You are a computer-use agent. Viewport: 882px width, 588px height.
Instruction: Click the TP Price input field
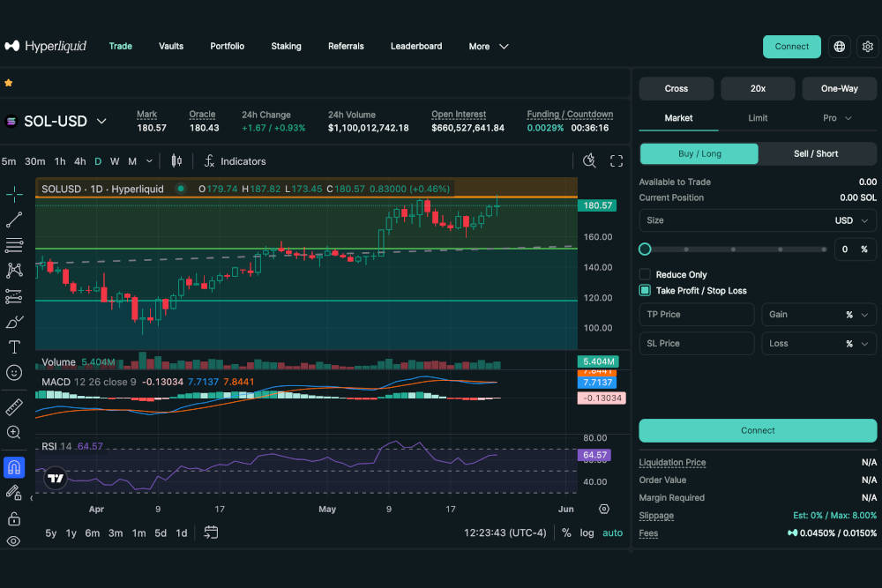coord(696,314)
